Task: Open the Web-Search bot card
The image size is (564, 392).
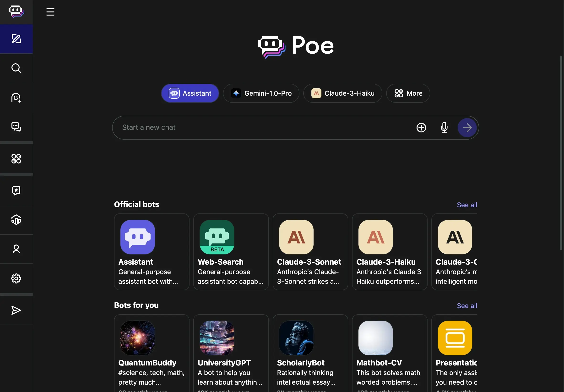Action: (231, 252)
